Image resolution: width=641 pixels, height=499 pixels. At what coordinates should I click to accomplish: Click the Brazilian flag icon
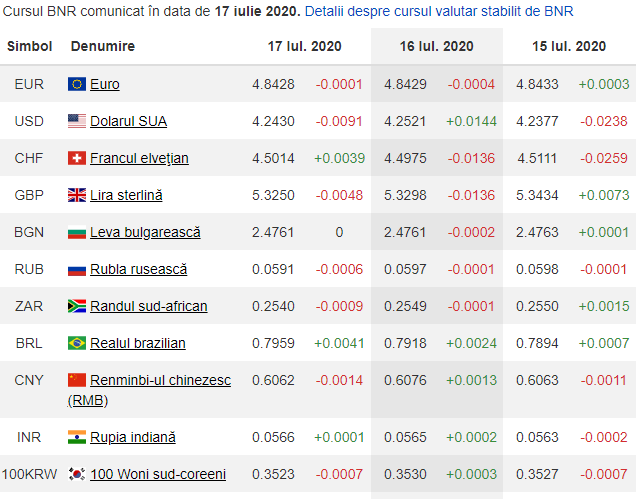click(76, 343)
